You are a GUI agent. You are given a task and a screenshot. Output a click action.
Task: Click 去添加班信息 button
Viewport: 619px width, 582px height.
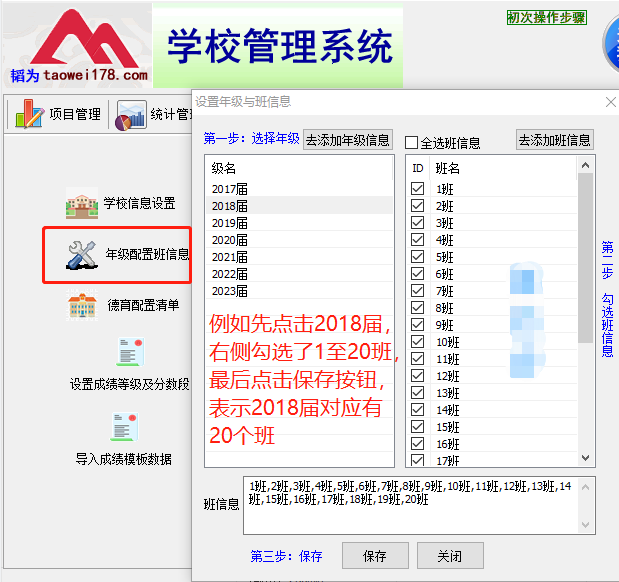click(555, 139)
